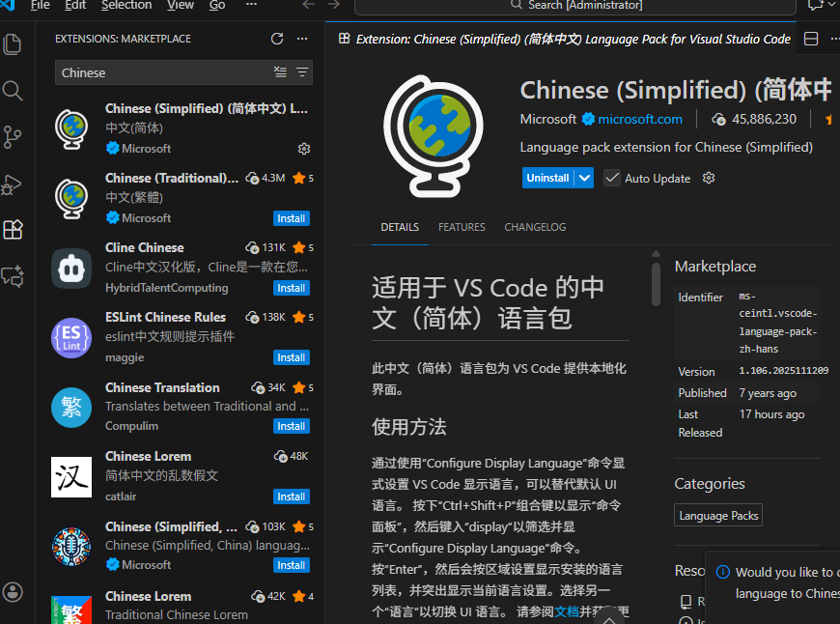Select Chinese (Traditional) globe icon

(71, 198)
